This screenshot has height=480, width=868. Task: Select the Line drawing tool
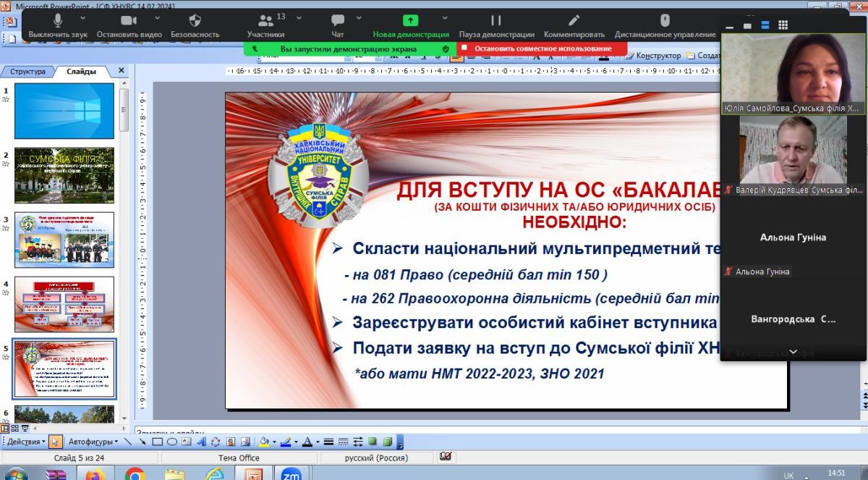127,442
